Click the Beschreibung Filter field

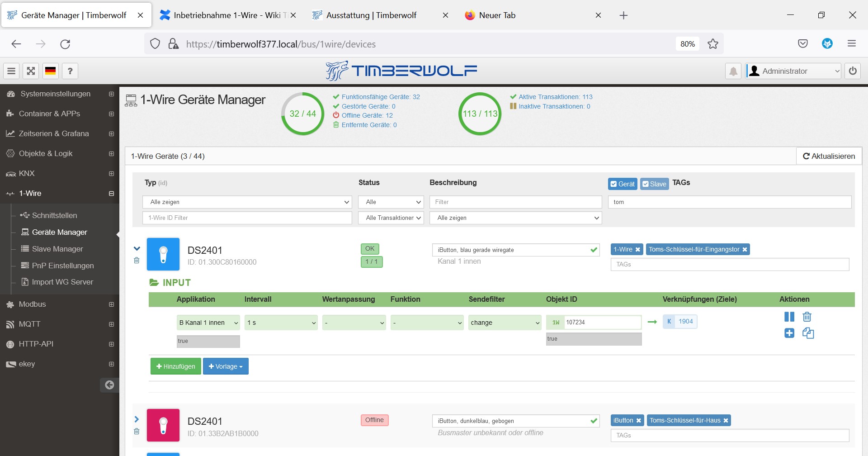(x=516, y=202)
